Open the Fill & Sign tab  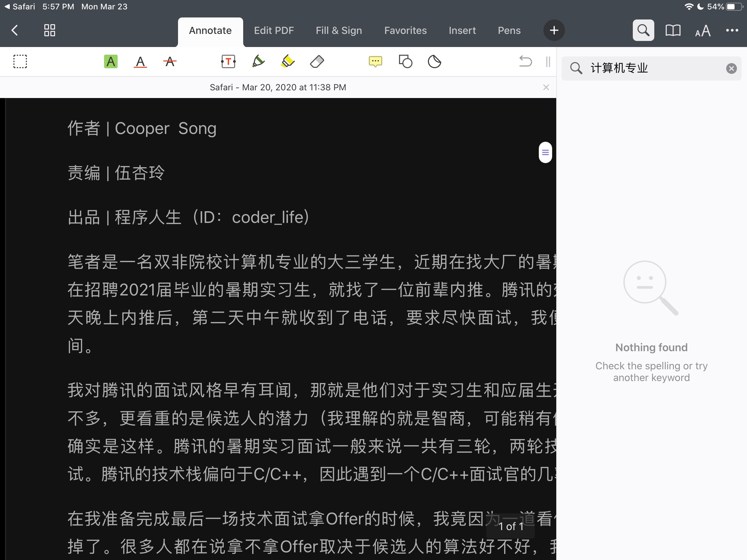tap(338, 31)
